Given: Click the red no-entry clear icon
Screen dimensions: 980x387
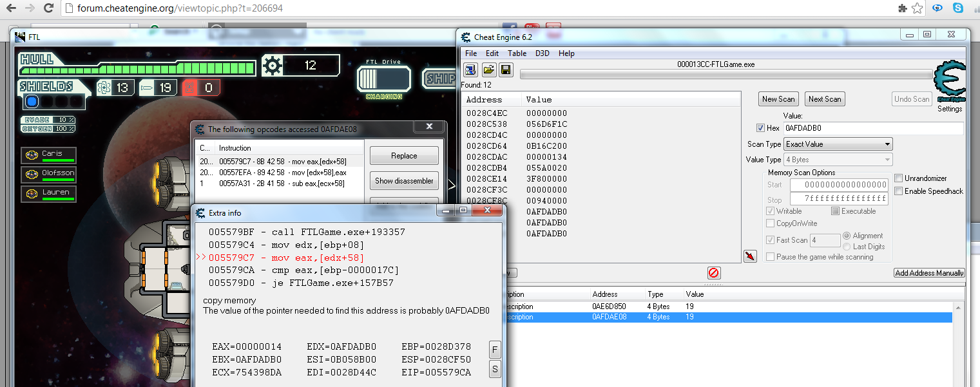Looking at the screenshot, I should point(713,272).
